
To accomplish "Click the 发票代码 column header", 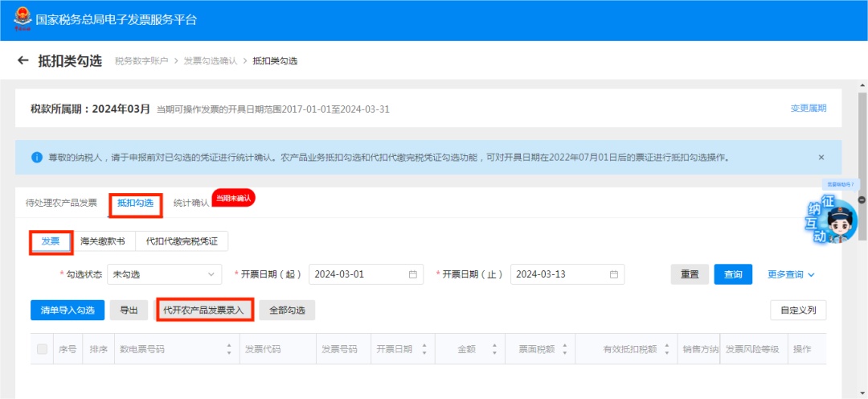I will (263, 349).
